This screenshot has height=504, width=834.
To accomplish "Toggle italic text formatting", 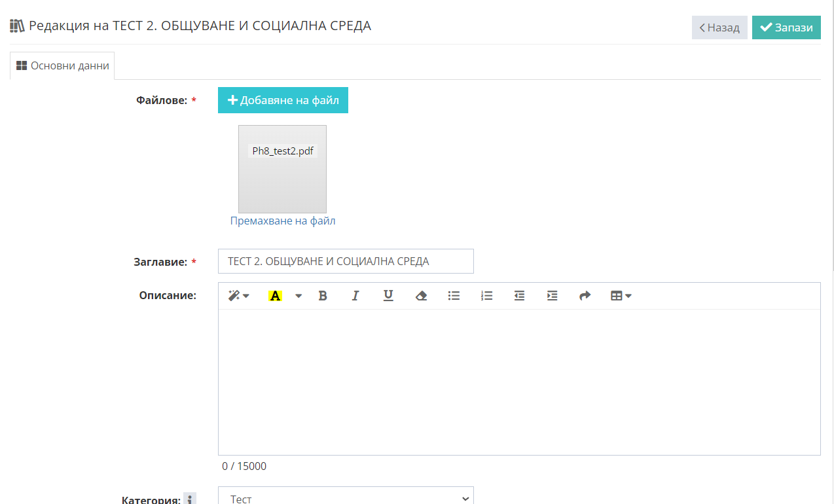I will coord(355,296).
